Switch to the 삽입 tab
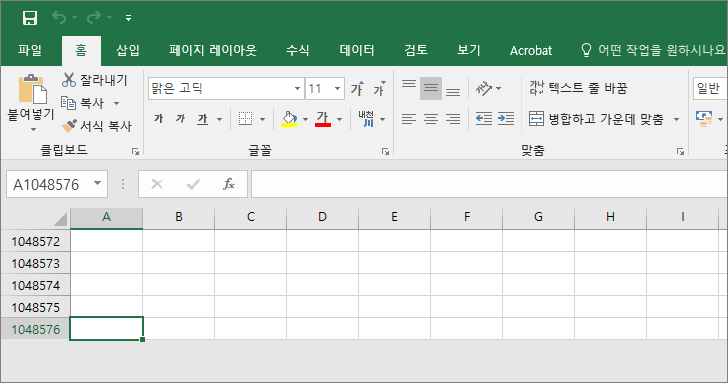The width and height of the screenshot is (728, 383). 128,50
